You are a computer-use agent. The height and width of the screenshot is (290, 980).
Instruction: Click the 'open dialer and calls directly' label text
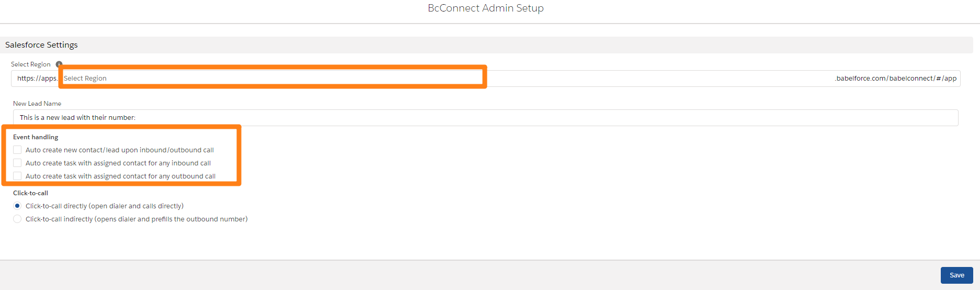point(105,206)
